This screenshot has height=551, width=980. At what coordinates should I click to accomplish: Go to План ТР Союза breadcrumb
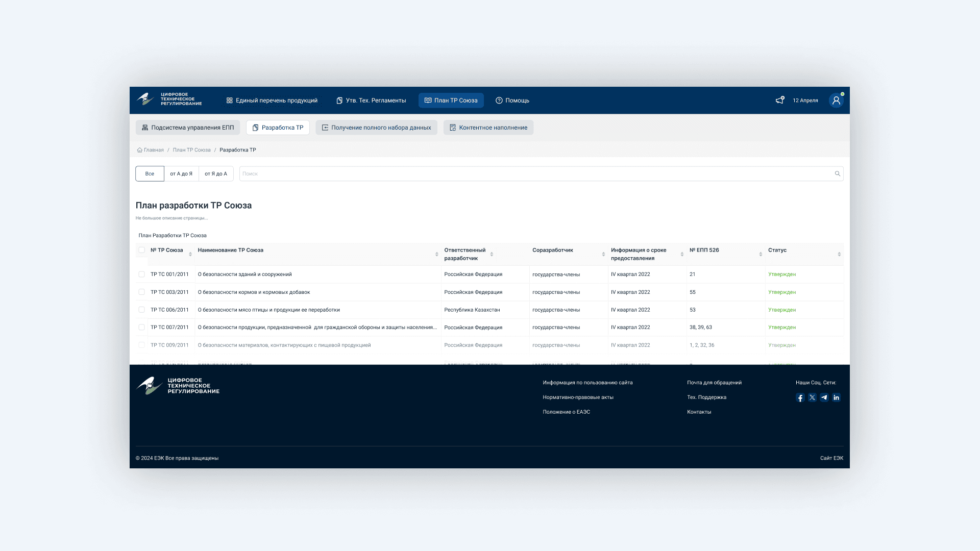click(x=191, y=150)
